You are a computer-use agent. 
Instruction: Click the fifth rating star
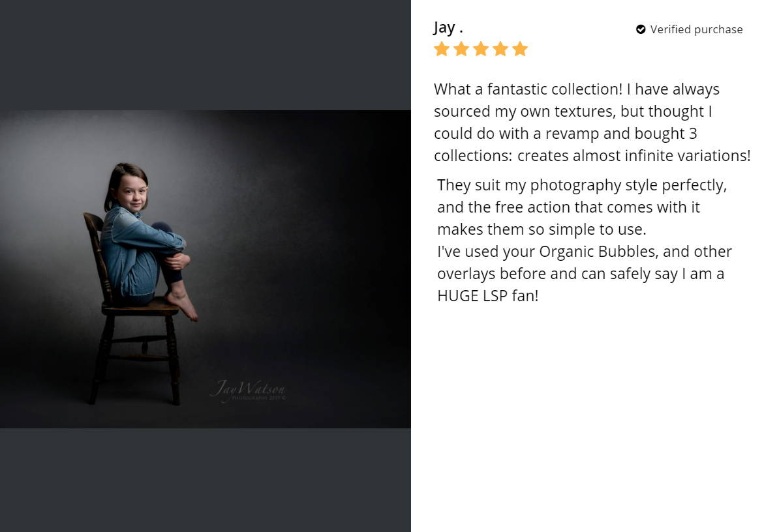(520, 49)
